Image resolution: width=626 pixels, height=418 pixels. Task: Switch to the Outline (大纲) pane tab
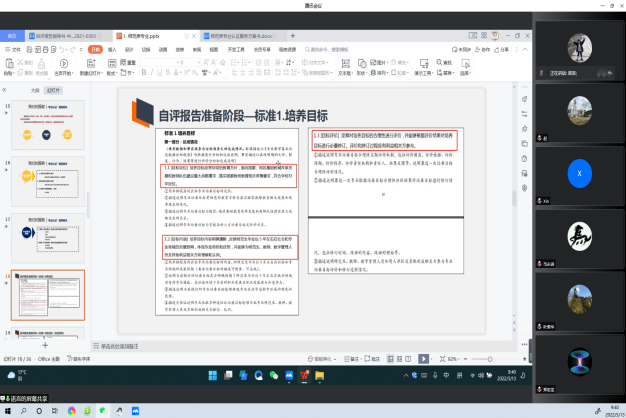click(x=35, y=90)
